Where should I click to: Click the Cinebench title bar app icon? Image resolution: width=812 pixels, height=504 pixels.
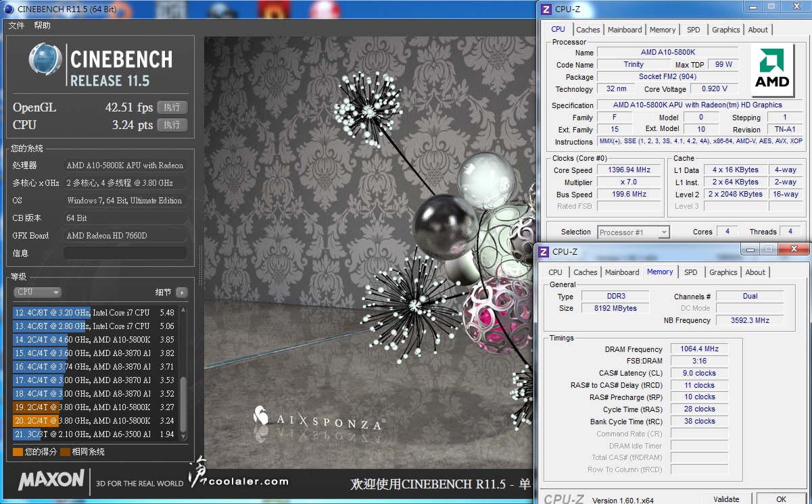coord(9,9)
